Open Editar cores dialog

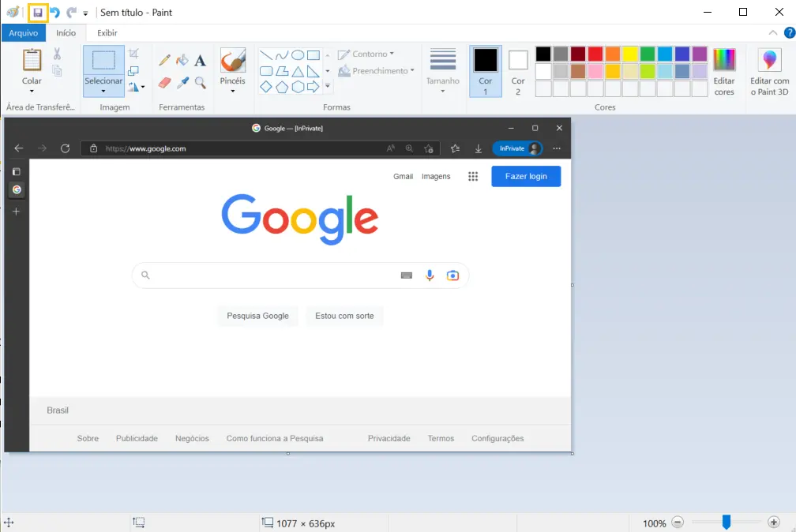[x=724, y=72]
